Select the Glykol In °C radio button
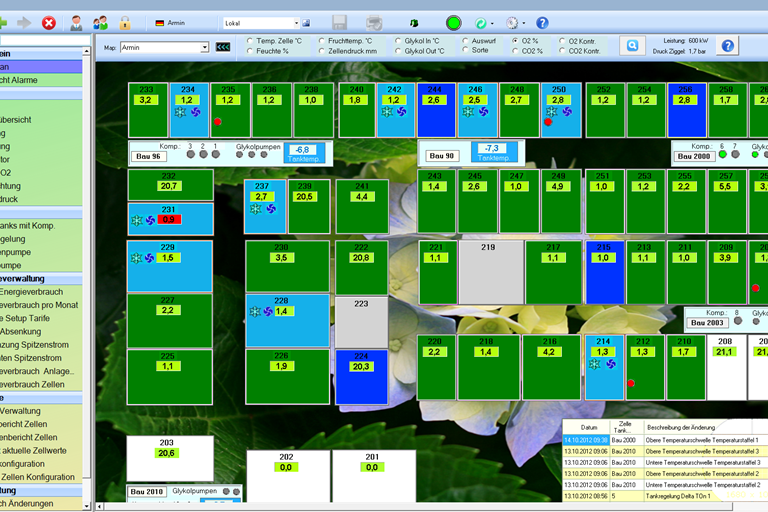Image resolution: width=768 pixels, height=512 pixels. coord(398,41)
